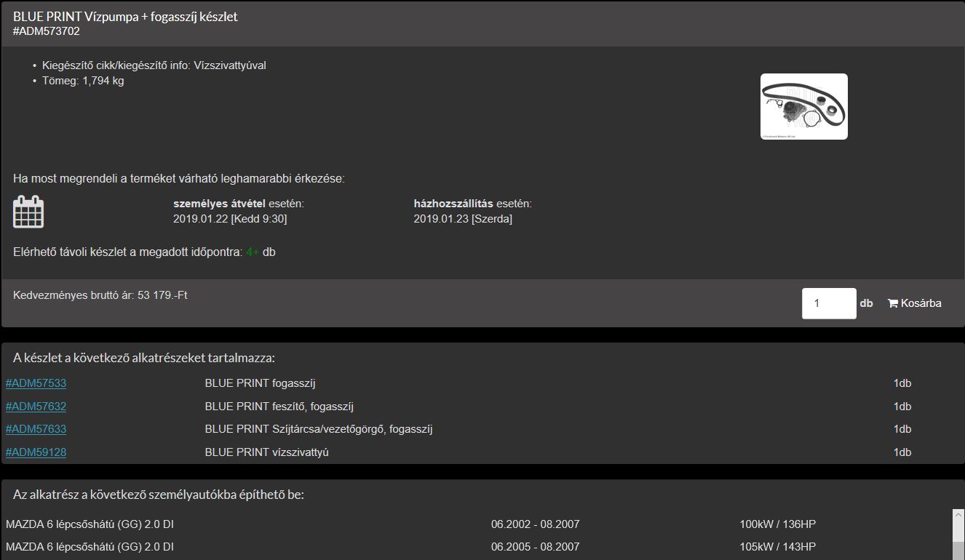This screenshot has height=560, width=965.
Task: Open the timing belt kit product thumbnail
Action: [x=804, y=106]
